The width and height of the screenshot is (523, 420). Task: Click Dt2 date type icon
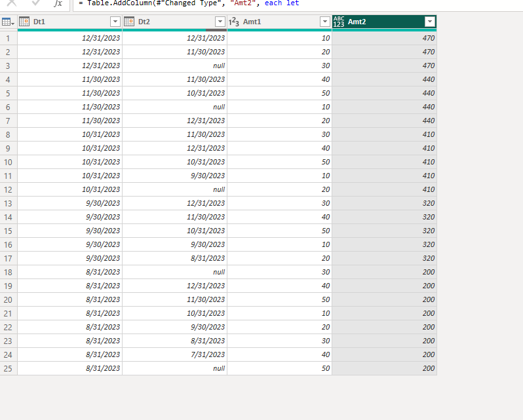tap(129, 22)
